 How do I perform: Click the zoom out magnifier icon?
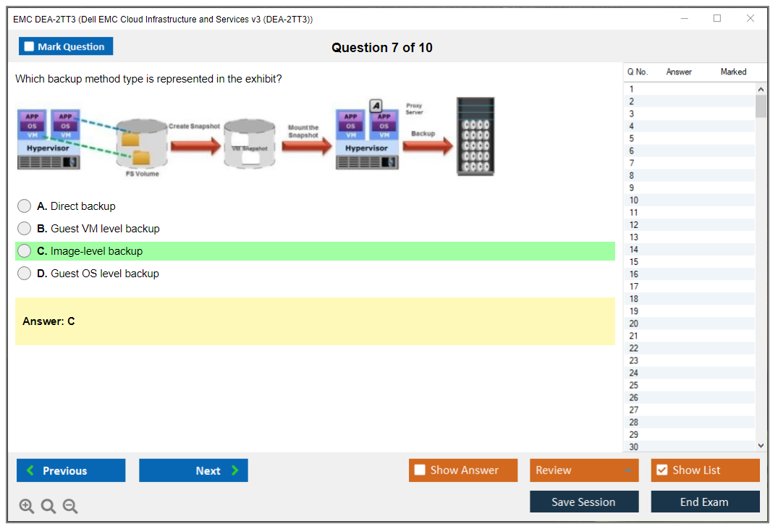pyautogui.click(x=70, y=507)
